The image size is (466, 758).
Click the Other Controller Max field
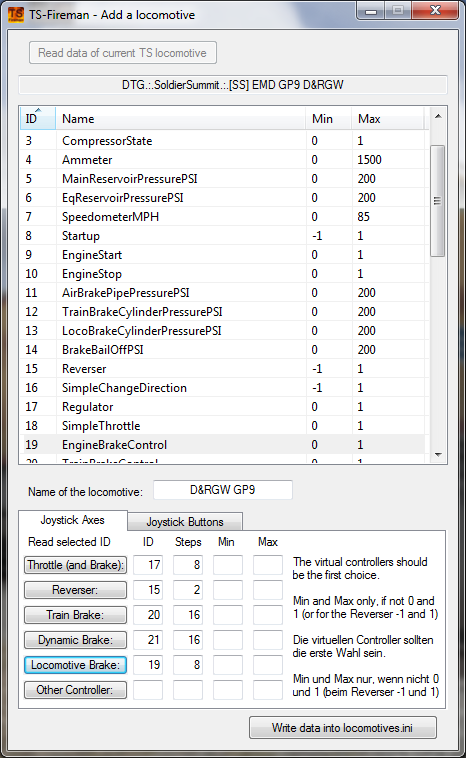[x=268, y=690]
